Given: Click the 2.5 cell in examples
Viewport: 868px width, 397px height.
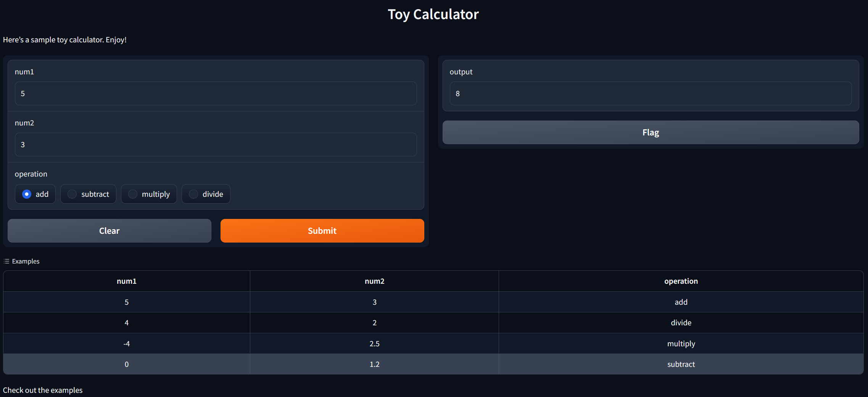Looking at the screenshot, I should click(x=374, y=344).
